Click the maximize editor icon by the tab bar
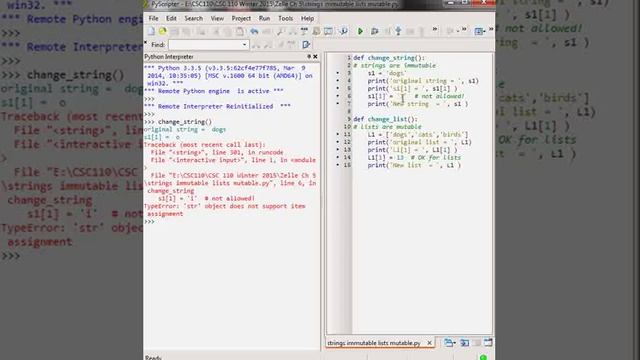Image resolution: width=640 pixels, height=360 pixels. point(488,343)
